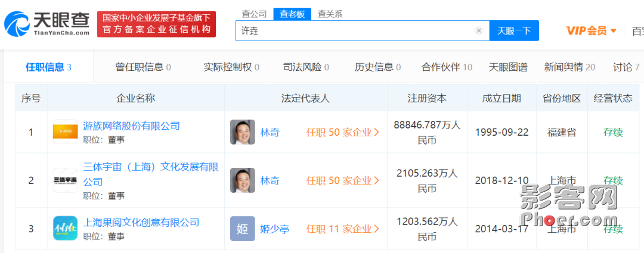
Task: Click the date 2014-03-17
Action: click(502, 229)
